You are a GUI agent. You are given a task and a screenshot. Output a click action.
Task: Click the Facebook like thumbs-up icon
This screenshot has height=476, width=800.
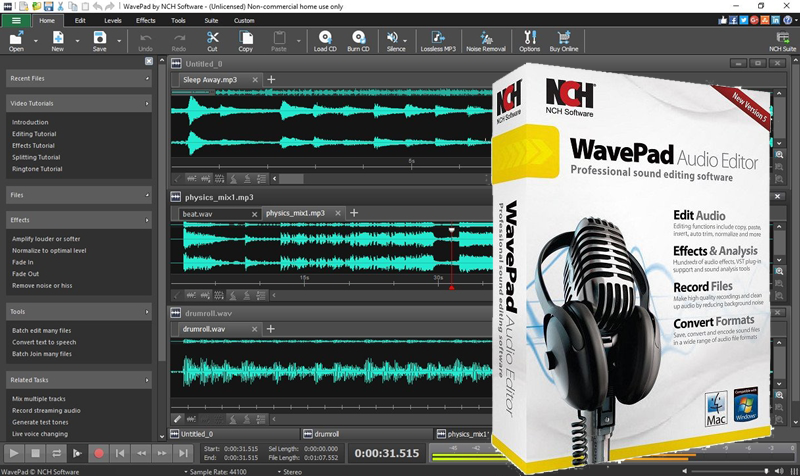tap(722, 20)
